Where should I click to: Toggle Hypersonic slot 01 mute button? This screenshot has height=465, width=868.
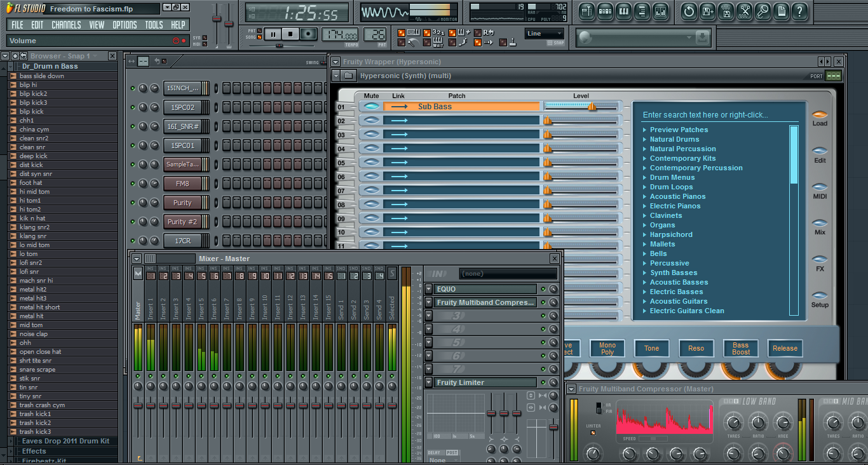pos(372,107)
